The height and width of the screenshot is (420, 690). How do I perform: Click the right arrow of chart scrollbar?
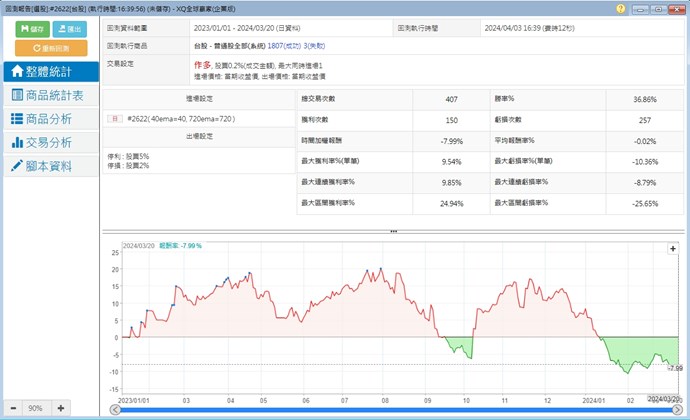click(682, 409)
